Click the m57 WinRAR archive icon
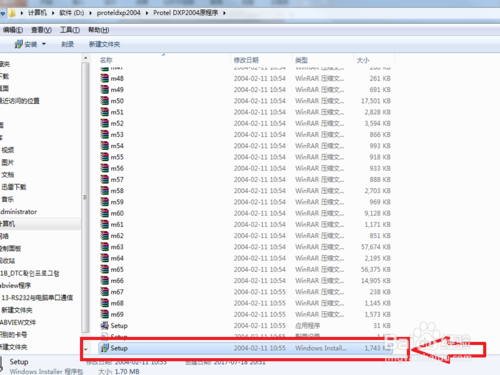 (105, 179)
